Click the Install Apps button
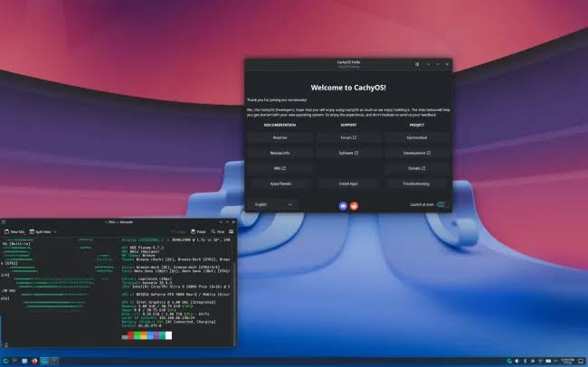Image resolution: width=588 pixels, height=367 pixels. pyautogui.click(x=348, y=183)
